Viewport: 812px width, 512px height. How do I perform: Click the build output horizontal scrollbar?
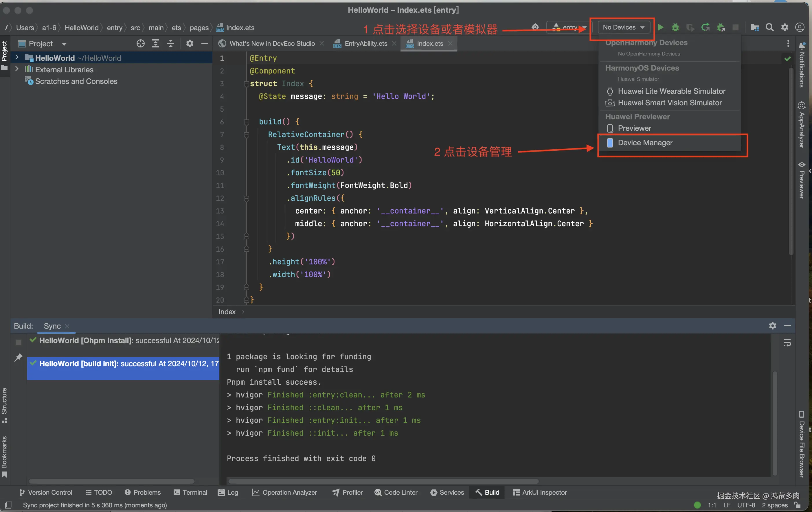tap(383, 481)
